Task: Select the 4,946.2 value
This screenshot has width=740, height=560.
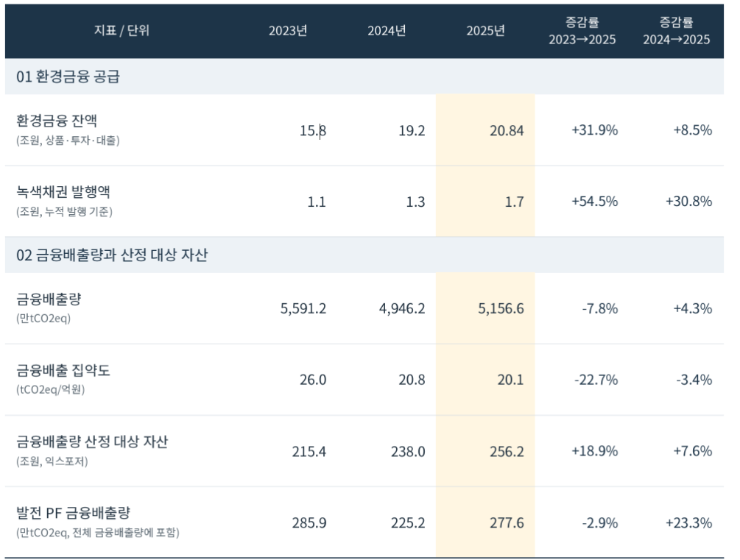Action: (402, 308)
